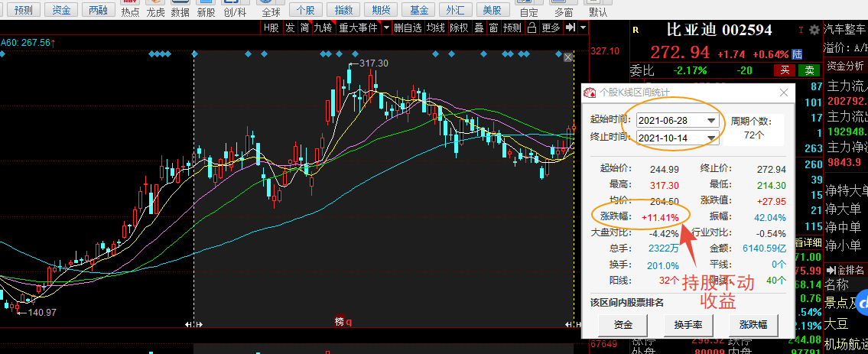868x354 pixels.
Task: Click the jump-to-end arrow icon in chart toolbar
Action: (x=571, y=28)
